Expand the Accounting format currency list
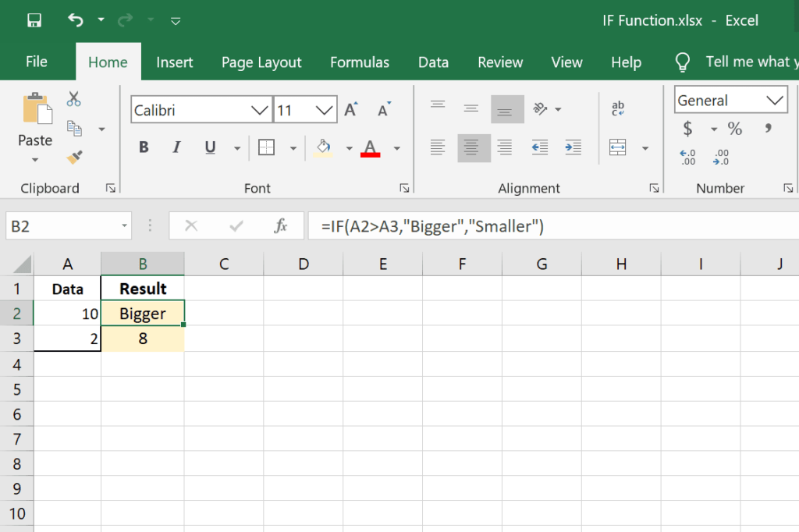This screenshot has width=799, height=532. click(x=714, y=129)
